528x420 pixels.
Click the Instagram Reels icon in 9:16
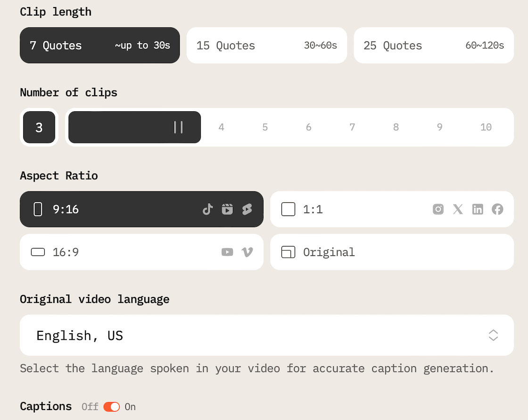tap(227, 209)
